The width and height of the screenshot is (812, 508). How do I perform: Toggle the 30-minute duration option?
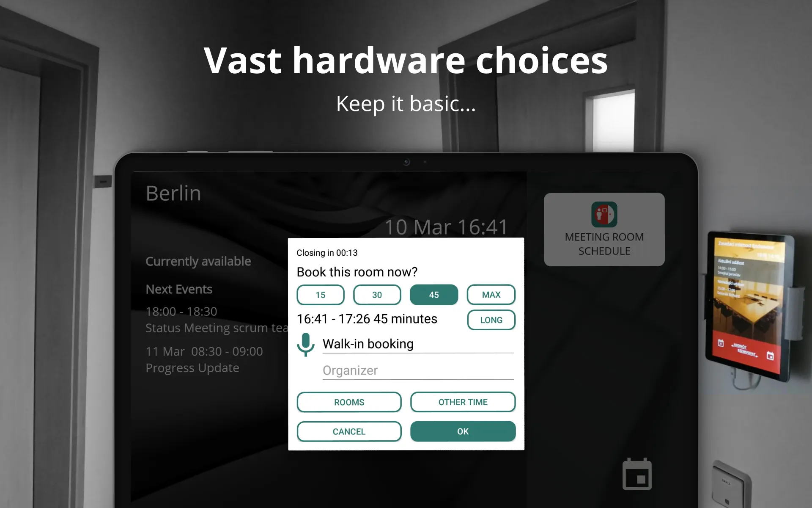pos(376,295)
